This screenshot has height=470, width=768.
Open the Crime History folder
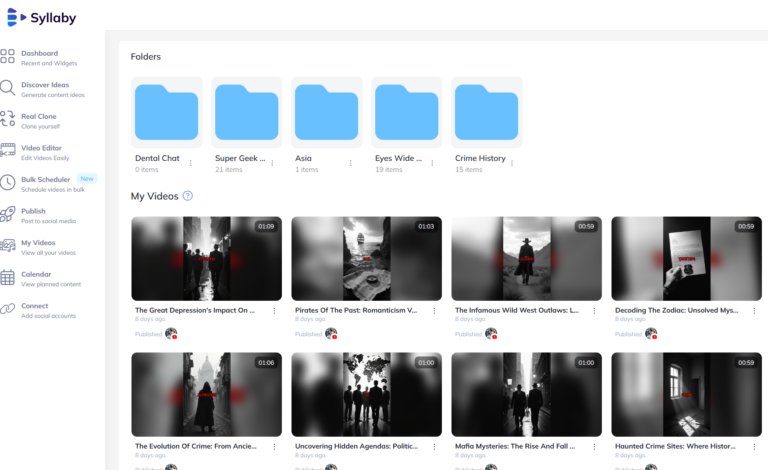[486, 112]
